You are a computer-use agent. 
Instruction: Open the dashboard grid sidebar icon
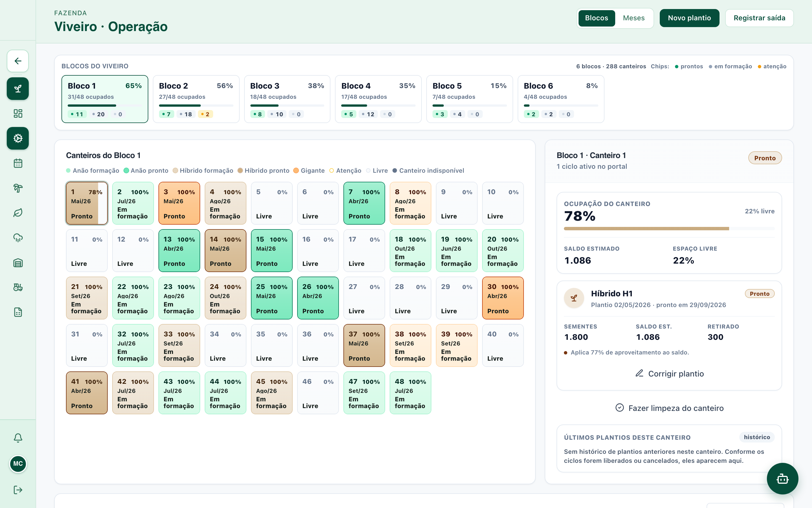18,113
